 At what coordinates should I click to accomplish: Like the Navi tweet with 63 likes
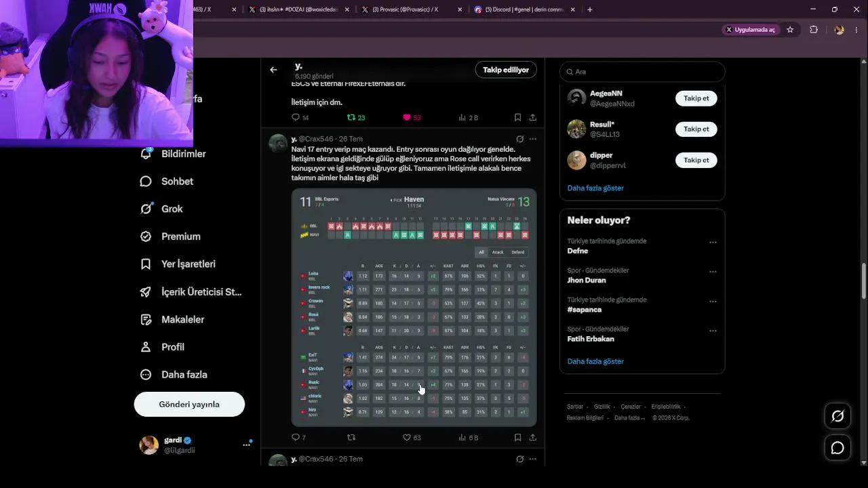click(x=407, y=438)
